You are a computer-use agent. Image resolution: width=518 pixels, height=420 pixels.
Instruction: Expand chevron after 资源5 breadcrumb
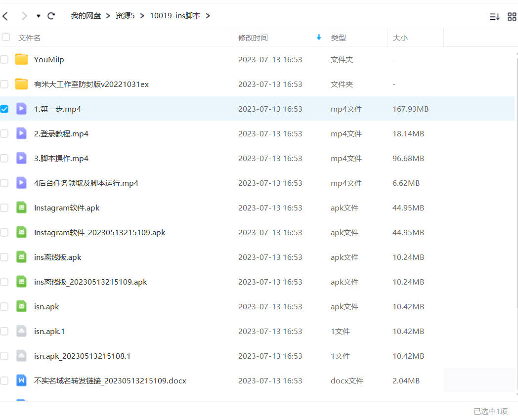point(142,16)
